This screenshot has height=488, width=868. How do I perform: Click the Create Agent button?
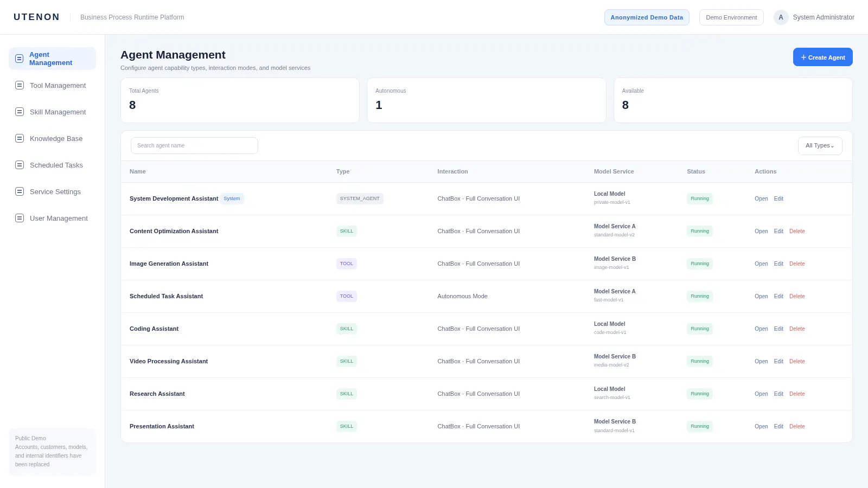tap(822, 57)
